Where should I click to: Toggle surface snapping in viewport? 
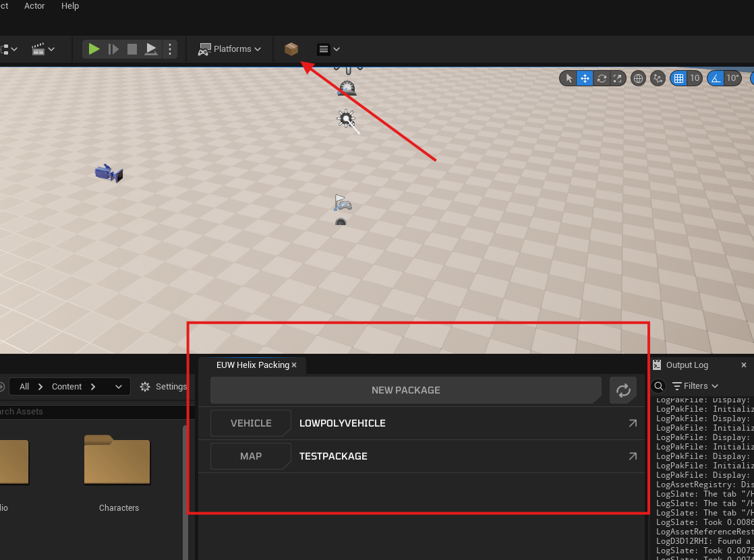[x=658, y=78]
